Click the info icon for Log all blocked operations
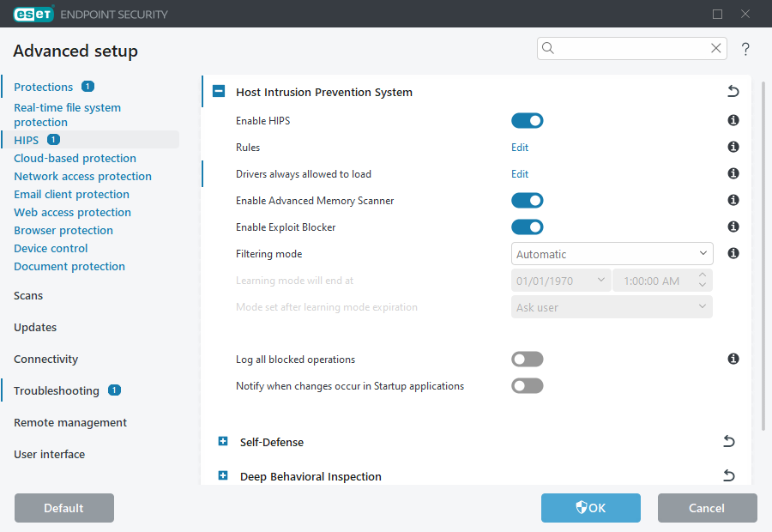The image size is (772, 532). (x=733, y=359)
